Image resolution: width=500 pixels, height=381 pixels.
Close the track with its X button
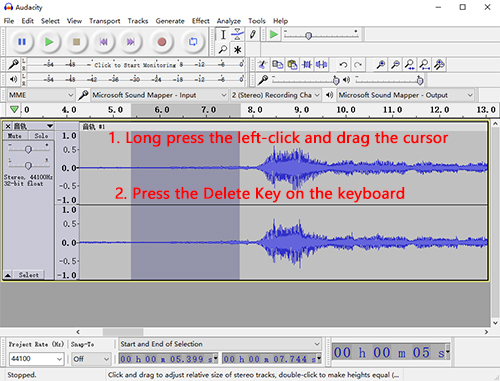(8, 126)
